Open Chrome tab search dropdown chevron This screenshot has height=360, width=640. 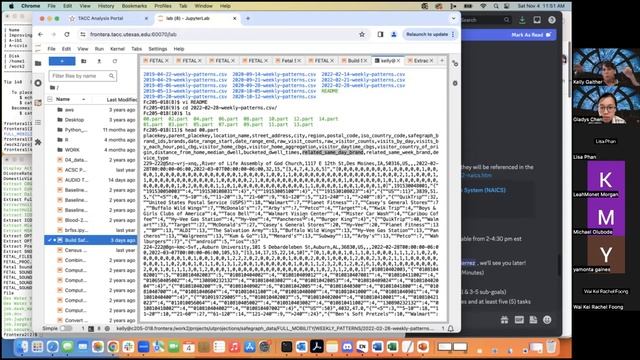[453, 18]
